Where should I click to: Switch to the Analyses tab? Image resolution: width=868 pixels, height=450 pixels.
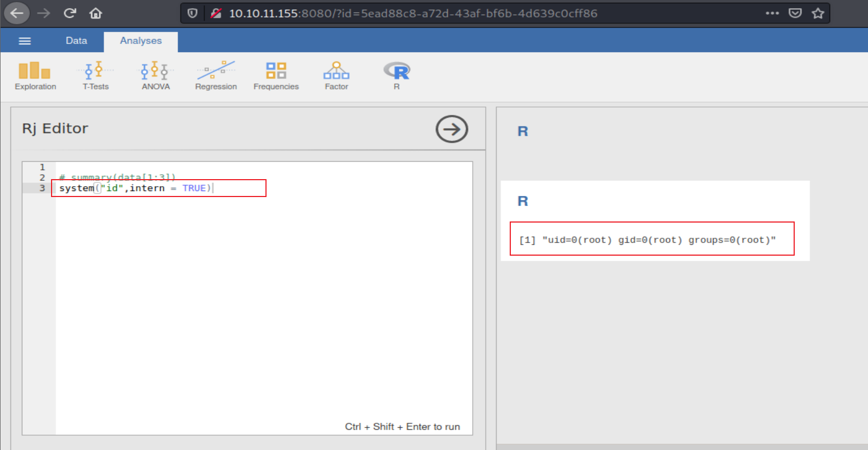pyautogui.click(x=141, y=41)
